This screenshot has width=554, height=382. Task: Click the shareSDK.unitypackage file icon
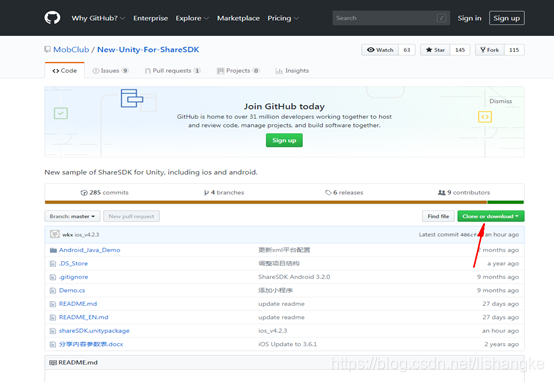(x=53, y=331)
